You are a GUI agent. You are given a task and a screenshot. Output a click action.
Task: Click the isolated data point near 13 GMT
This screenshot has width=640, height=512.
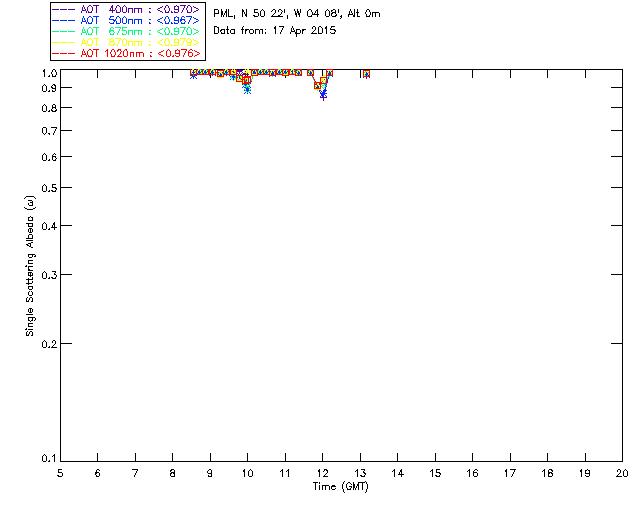[x=367, y=74]
